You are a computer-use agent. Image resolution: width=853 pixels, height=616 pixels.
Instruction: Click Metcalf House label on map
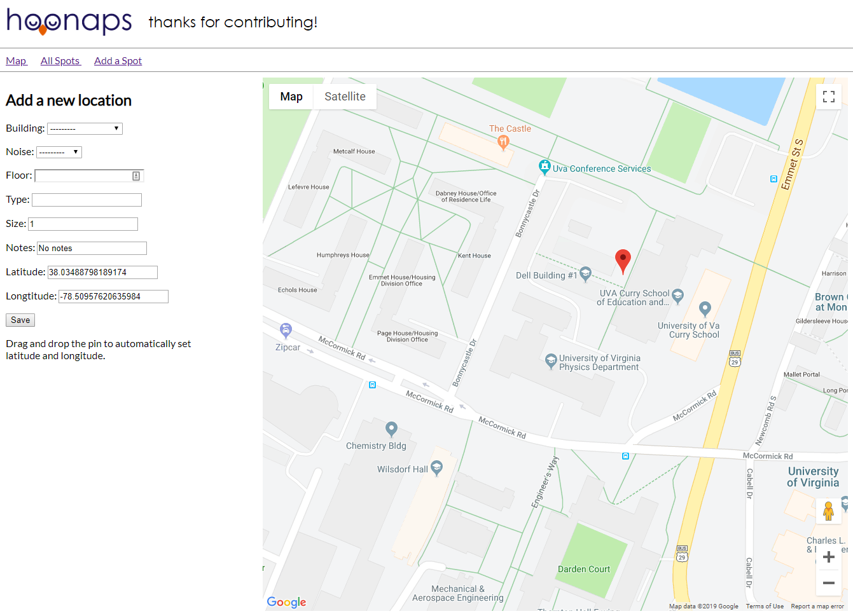(354, 151)
